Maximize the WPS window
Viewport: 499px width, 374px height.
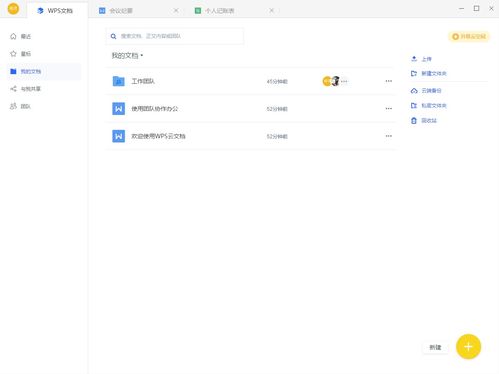pos(476,9)
